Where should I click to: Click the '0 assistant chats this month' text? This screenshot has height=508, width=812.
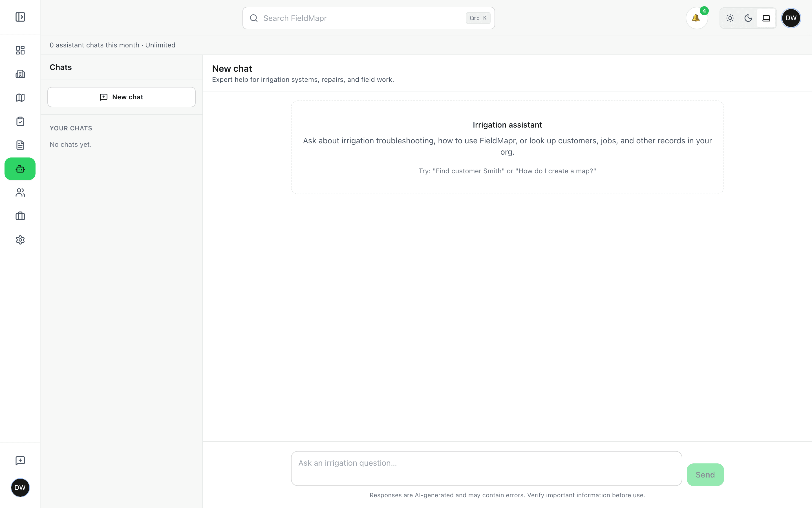coord(94,45)
